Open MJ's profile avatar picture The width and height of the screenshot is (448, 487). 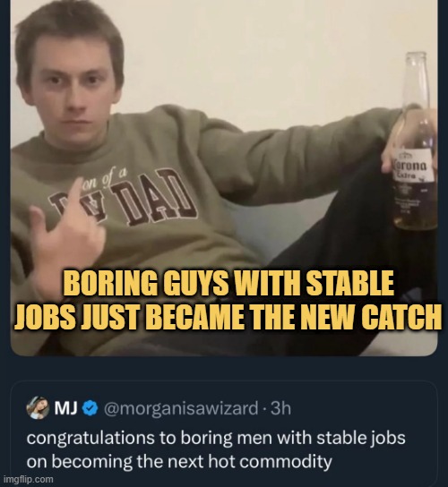pos(38,408)
